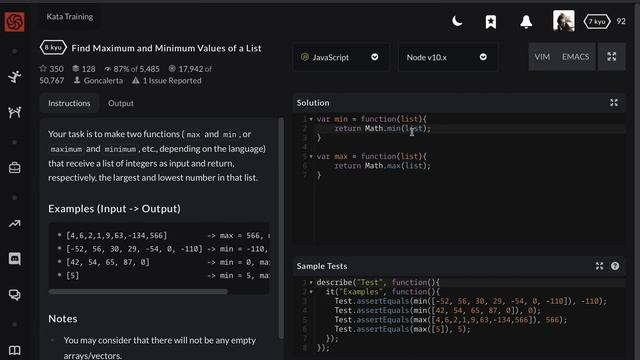The height and width of the screenshot is (360, 640).
Task: Open the Discord chat sidebar icon
Action: (15, 259)
